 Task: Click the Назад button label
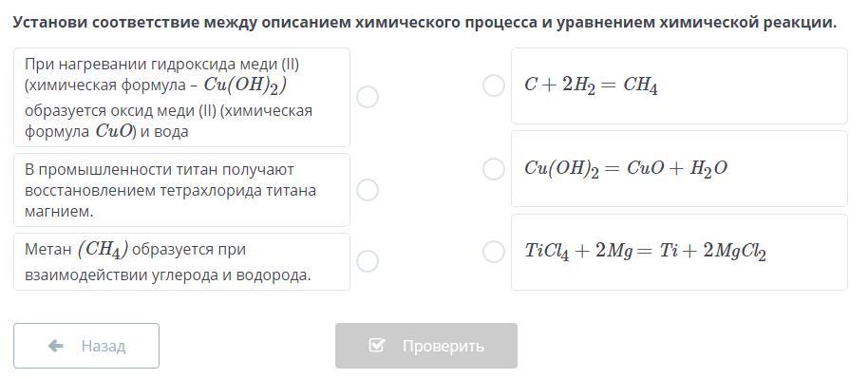click(x=104, y=347)
